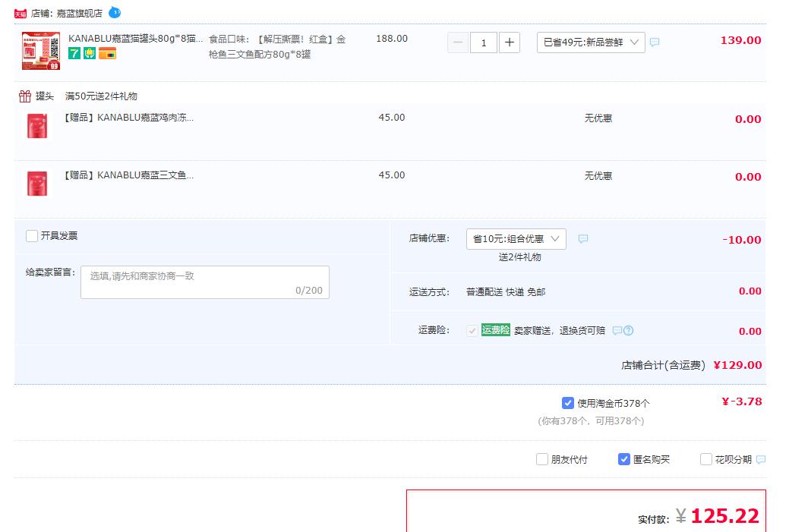The image size is (789, 532).
Task: Increase quantity with the plus button
Action: pyautogui.click(x=510, y=42)
